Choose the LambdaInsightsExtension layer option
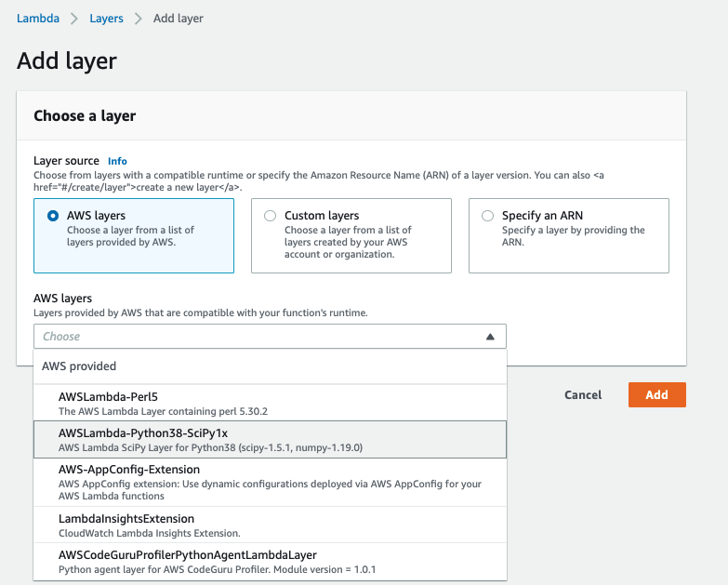 [x=270, y=525]
